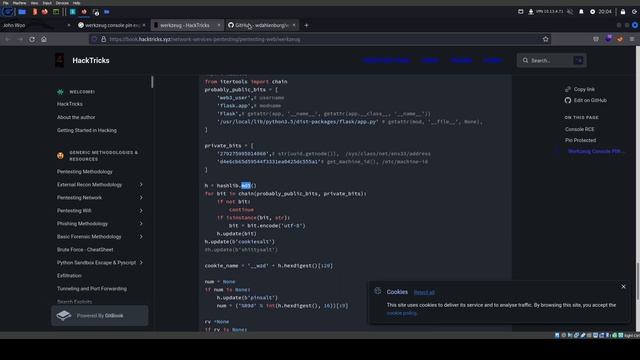Expand Pentesting Wifi section chevron

[x=141, y=211]
